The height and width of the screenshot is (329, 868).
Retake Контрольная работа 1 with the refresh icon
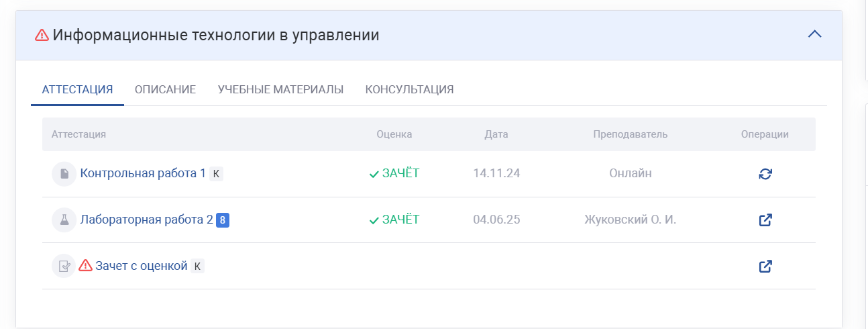(x=765, y=174)
